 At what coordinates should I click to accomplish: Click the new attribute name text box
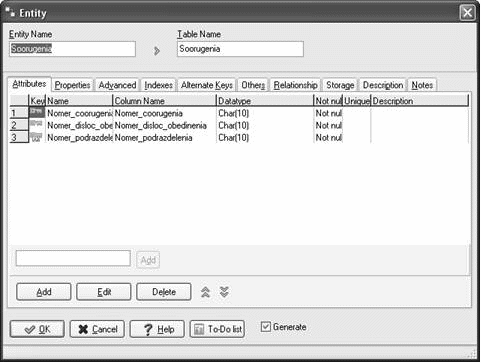pyautogui.click(x=73, y=258)
